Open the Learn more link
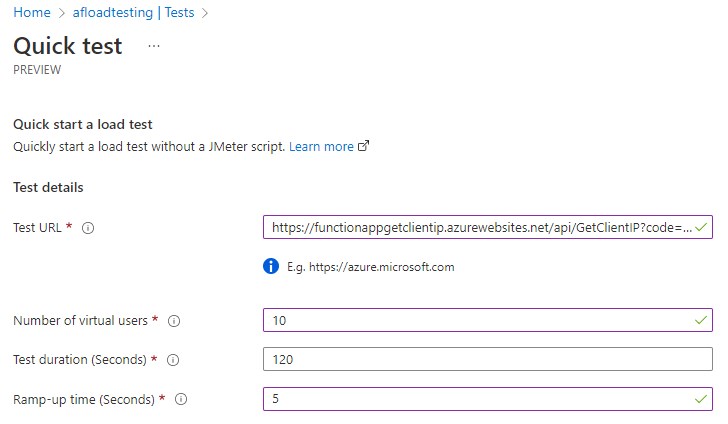This screenshot has width=728, height=424. (321, 146)
